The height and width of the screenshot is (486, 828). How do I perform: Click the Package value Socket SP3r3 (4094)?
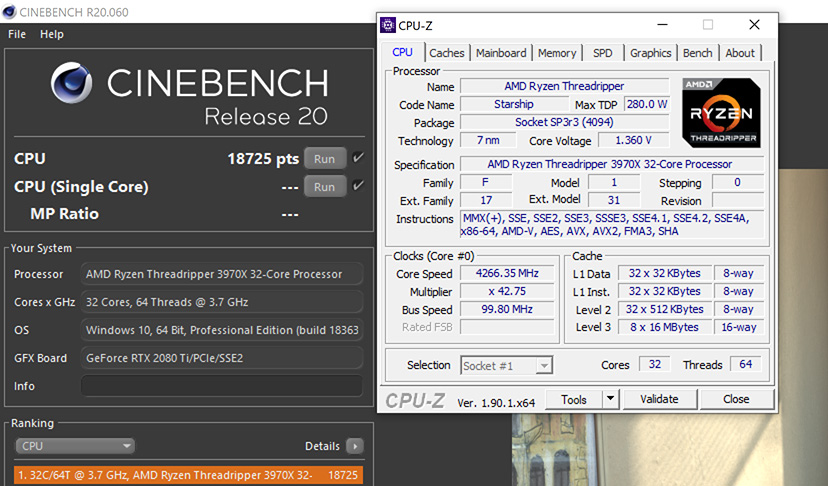[x=564, y=122]
